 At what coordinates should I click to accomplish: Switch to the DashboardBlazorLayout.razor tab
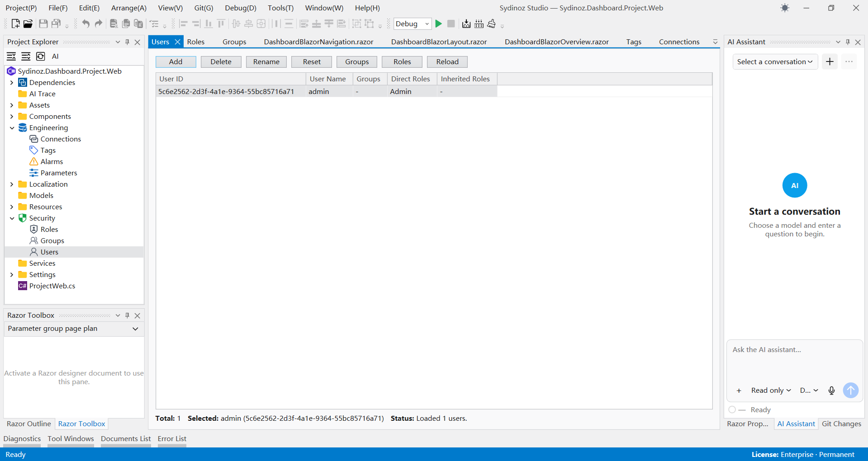[439, 42]
